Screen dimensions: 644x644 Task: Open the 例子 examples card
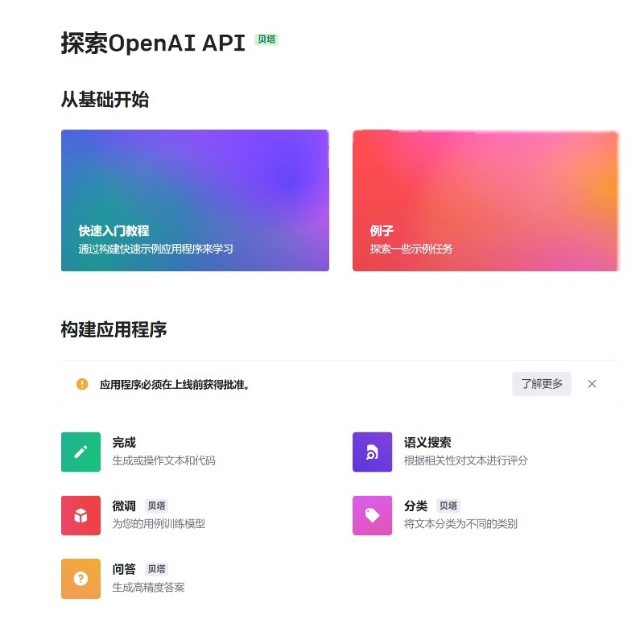click(x=485, y=200)
